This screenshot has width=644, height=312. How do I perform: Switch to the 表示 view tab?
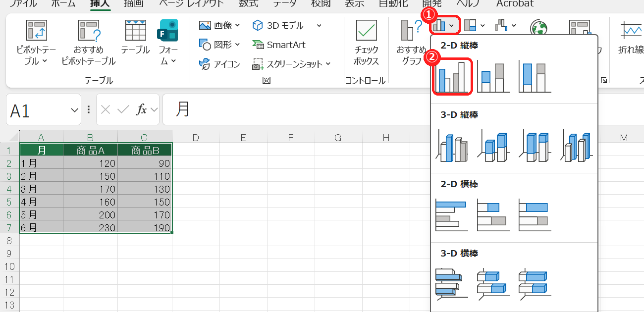(x=355, y=3)
